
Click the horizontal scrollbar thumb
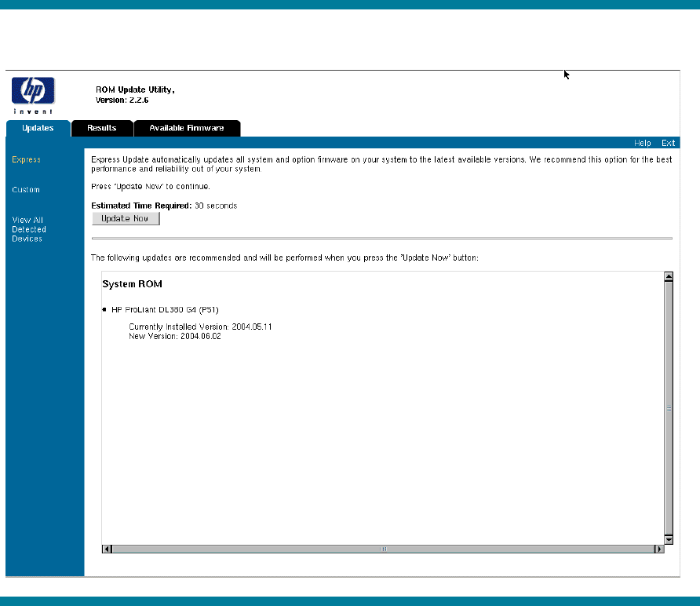pyautogui.click(x=383, y=549)
